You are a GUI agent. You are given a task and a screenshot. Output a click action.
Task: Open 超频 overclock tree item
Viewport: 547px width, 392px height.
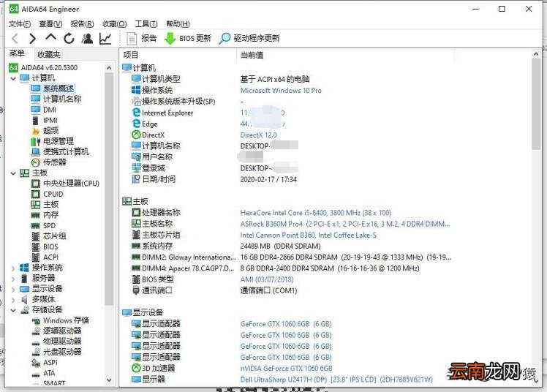[x=45, y=131]
